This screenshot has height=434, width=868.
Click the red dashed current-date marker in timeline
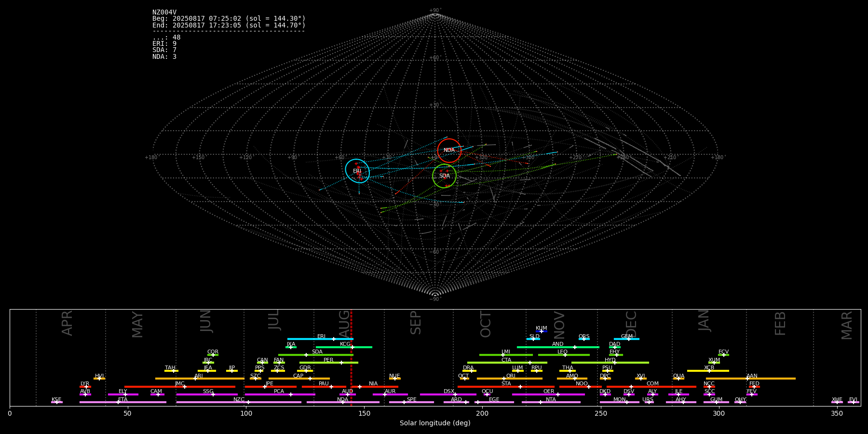tap(351, 358)
